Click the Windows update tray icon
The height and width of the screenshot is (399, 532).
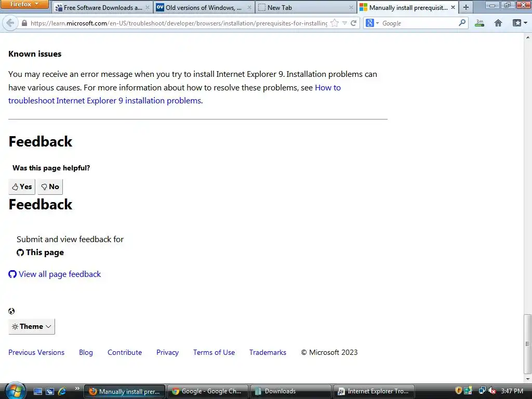point(468,391)
